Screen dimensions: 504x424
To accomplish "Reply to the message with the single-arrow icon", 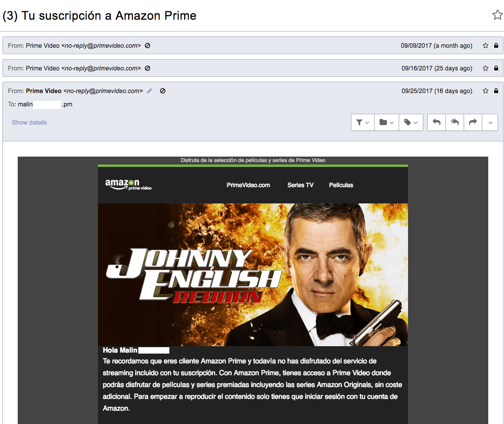I will pos(437,123).
